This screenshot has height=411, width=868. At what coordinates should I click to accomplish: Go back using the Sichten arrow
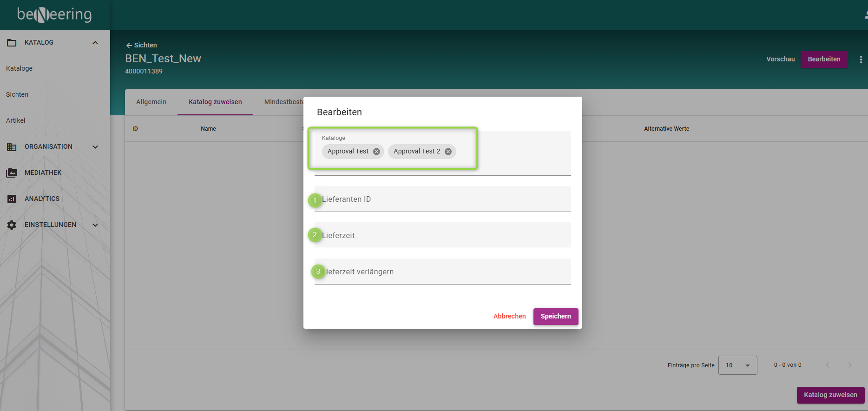click(x=129, y=46)
